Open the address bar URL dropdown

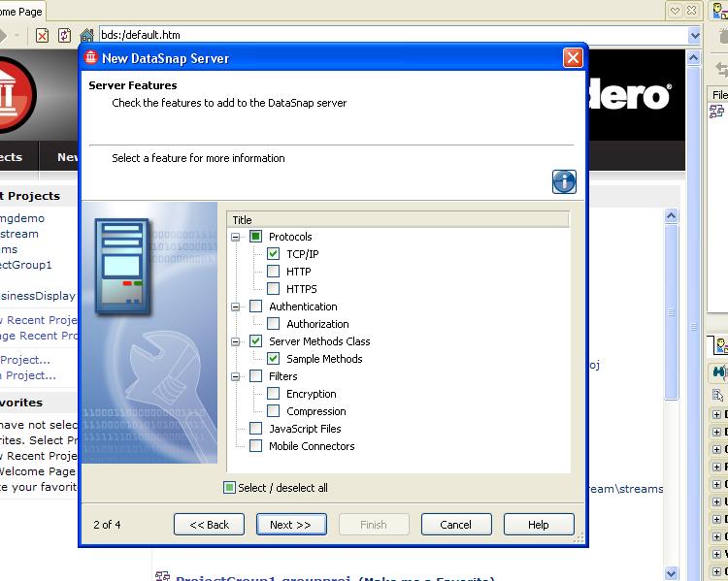pos(694,35)
